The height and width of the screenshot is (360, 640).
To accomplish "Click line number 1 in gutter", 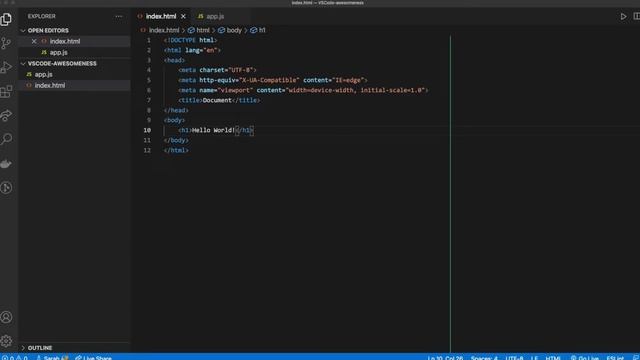I will tap(149, 40).
